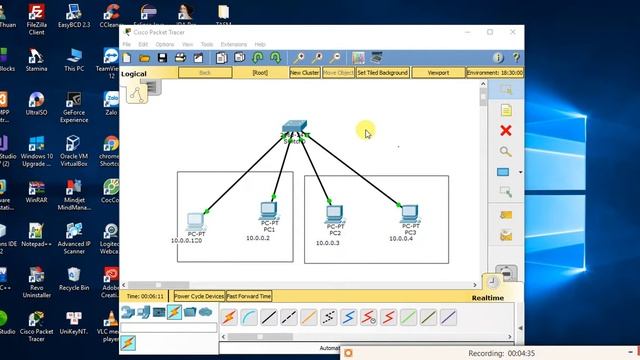The image size is (640, 360).
Task: Pick the Automatic connection lightning cable
Action: 229,317
